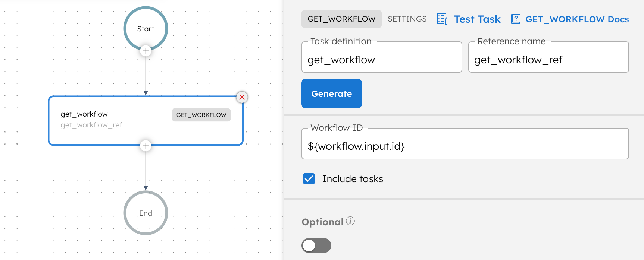Image resolution: width=644 pixels, height=260 pixels.
Task: Click the get_workflow_ref text on task card
Action: [91, 125]
